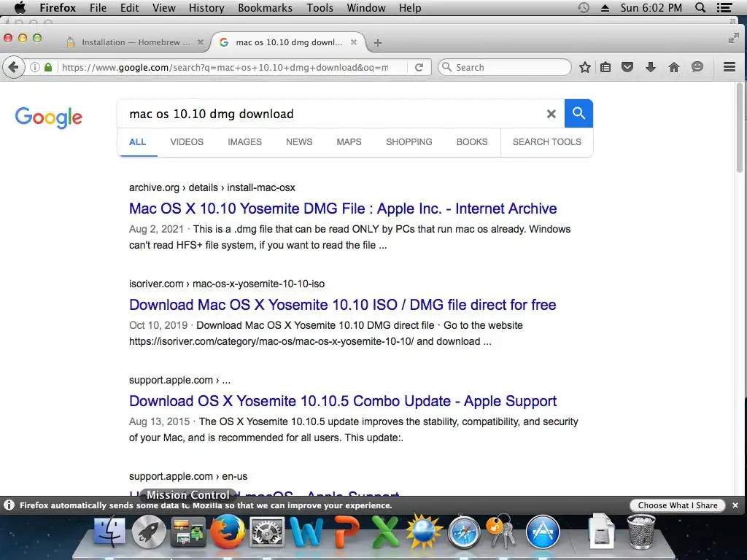Close the Homebrew Installation tab
The width and height of the screenshot is (747, 560).
point(201,42)
